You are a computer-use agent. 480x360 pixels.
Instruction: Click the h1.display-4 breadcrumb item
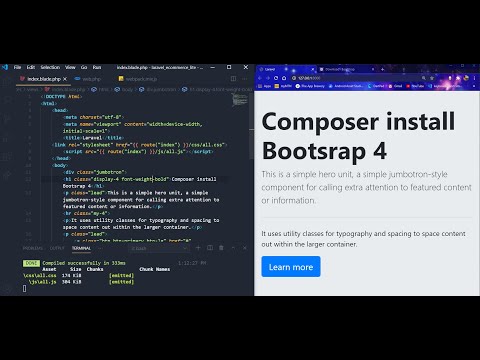217,89
